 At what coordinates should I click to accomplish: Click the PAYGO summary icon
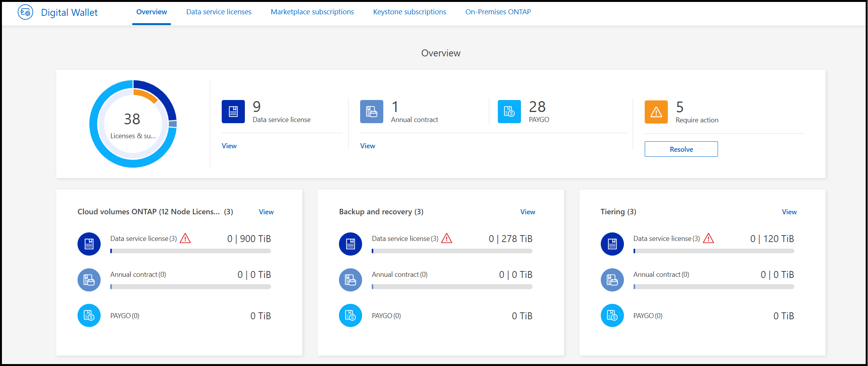point(509,112)
